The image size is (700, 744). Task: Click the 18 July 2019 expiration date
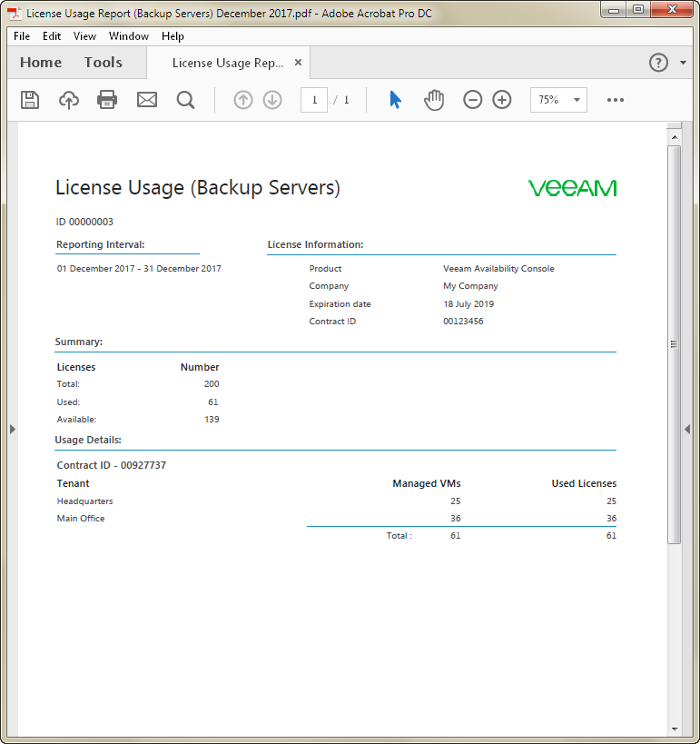click(x=468, y=304)
